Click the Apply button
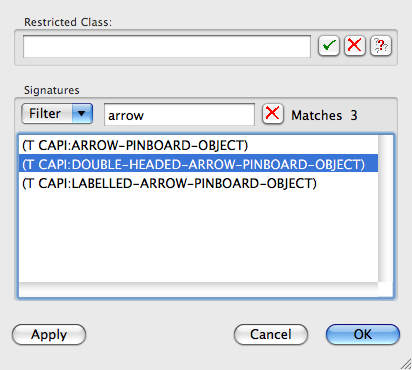The image size is (412, 370). (x=49, y=334)
